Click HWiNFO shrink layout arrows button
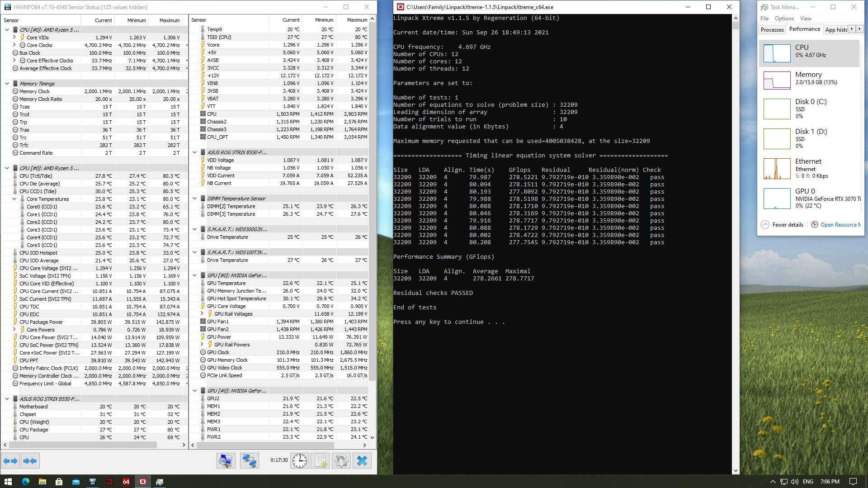Screen dimensions: 868x488 click(x=30, y=461)
